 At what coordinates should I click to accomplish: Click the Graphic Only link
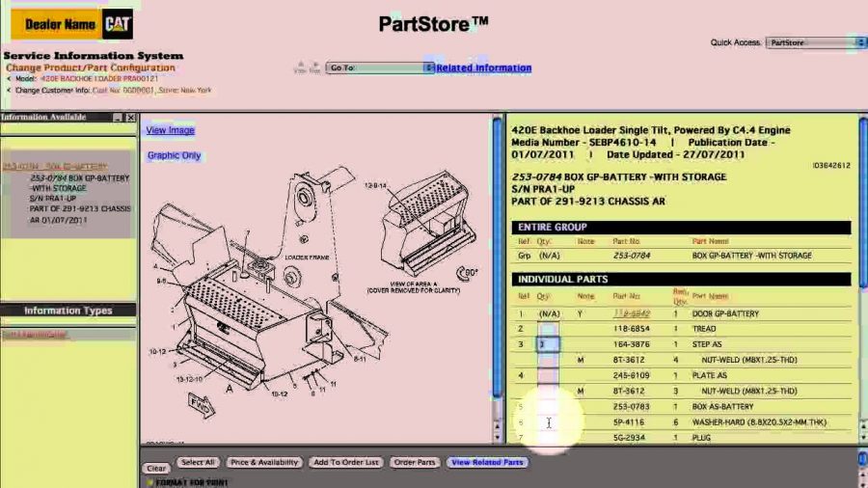click(x=174, y=155)
